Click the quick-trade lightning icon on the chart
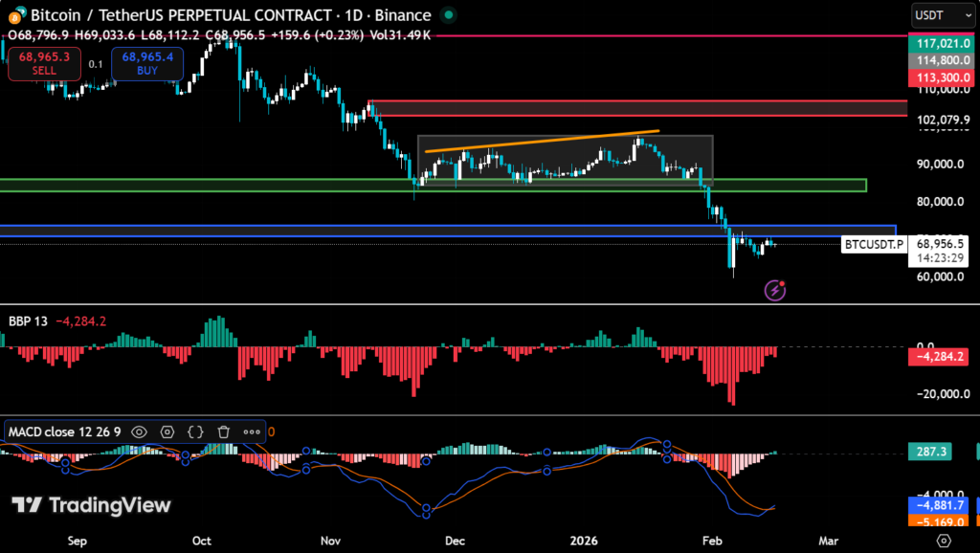The image size is (980, 553). tap(774, 290)
